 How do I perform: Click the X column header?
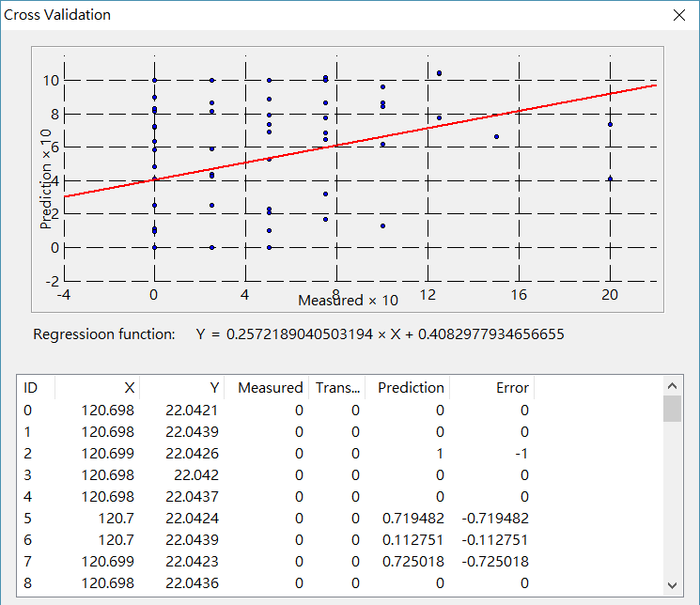[x=98, y=388]
